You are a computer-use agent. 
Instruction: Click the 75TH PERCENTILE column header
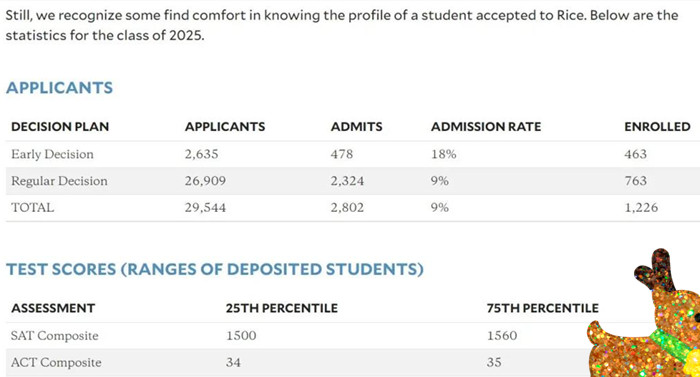(x=542, y=308)
